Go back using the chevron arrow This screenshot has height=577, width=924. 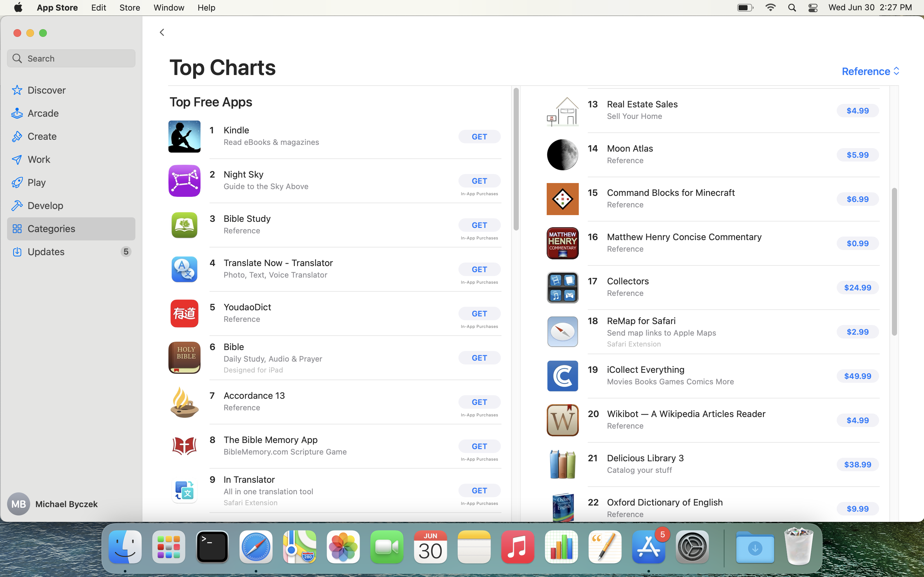click(x=162, y=32)
